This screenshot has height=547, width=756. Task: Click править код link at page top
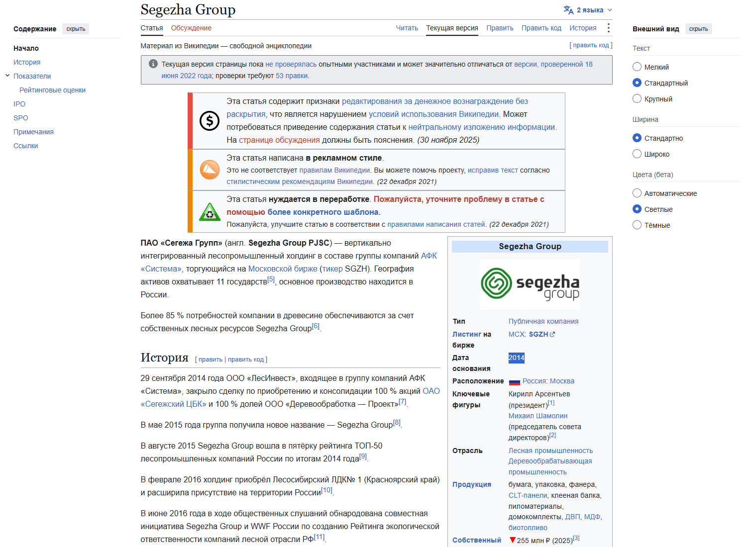point(591,45)
